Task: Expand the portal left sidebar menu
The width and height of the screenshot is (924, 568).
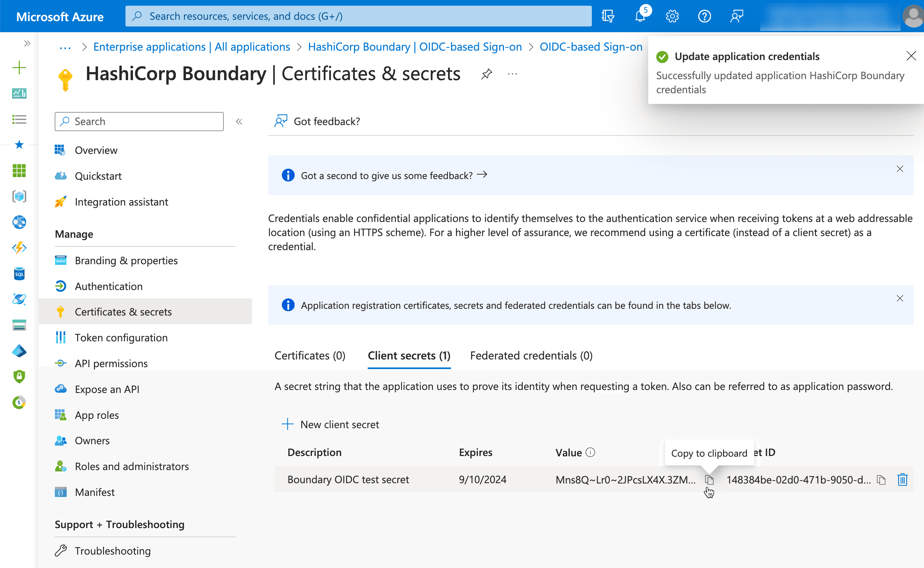Action: pyautogui.click(x=27, y=44)
